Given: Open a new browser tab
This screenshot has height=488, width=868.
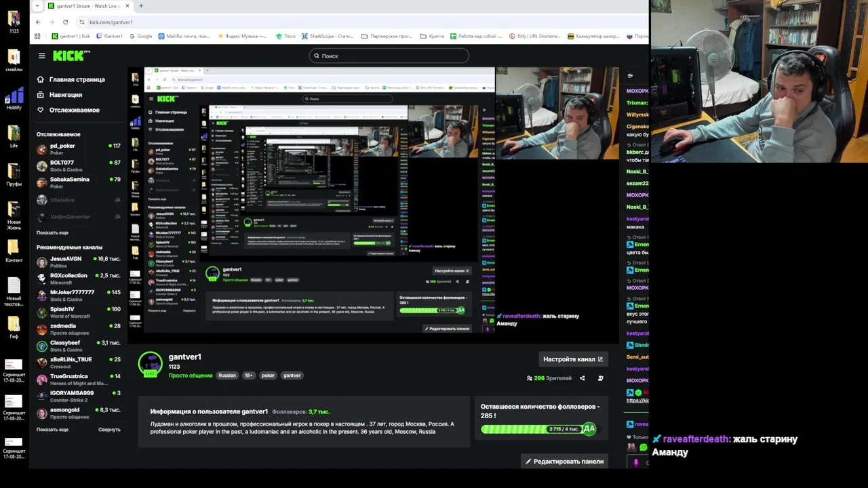Looking at the screenshot, I should (141, 6).
